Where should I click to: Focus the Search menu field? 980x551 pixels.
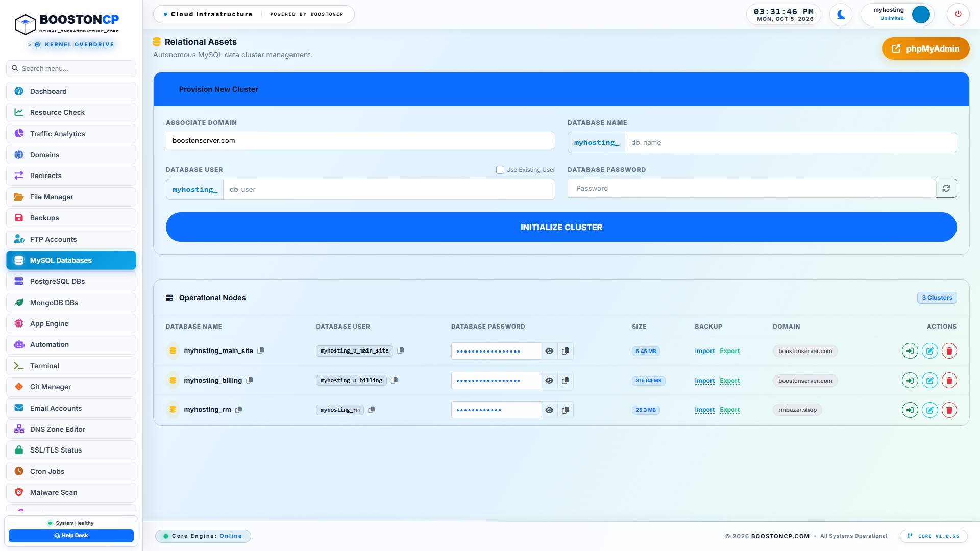(x=71, y=68)
